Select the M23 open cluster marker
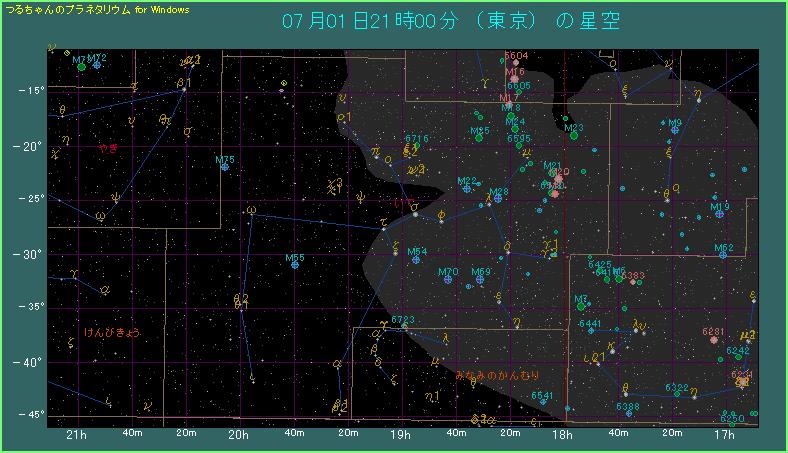This screenshot has width=788, height=453. tap(573, 136)
